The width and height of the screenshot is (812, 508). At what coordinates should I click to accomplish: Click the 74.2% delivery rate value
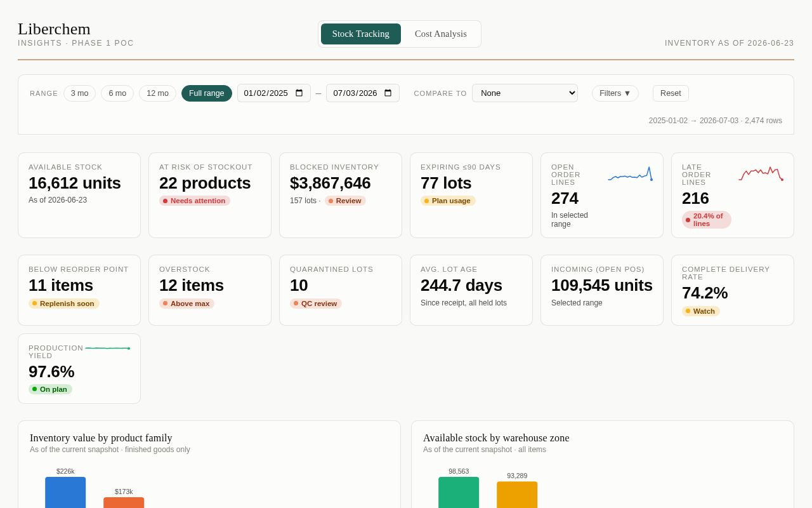[x=705, y=293]
